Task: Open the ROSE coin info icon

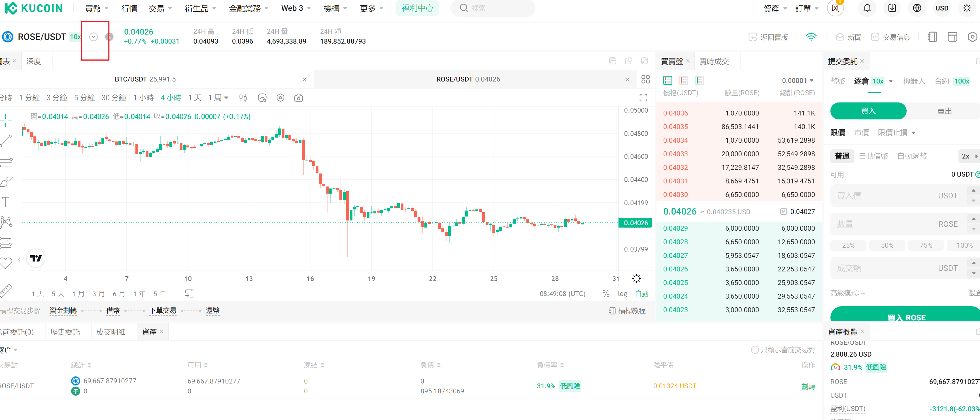Action: pyautogui.click(x=109, y=37)
